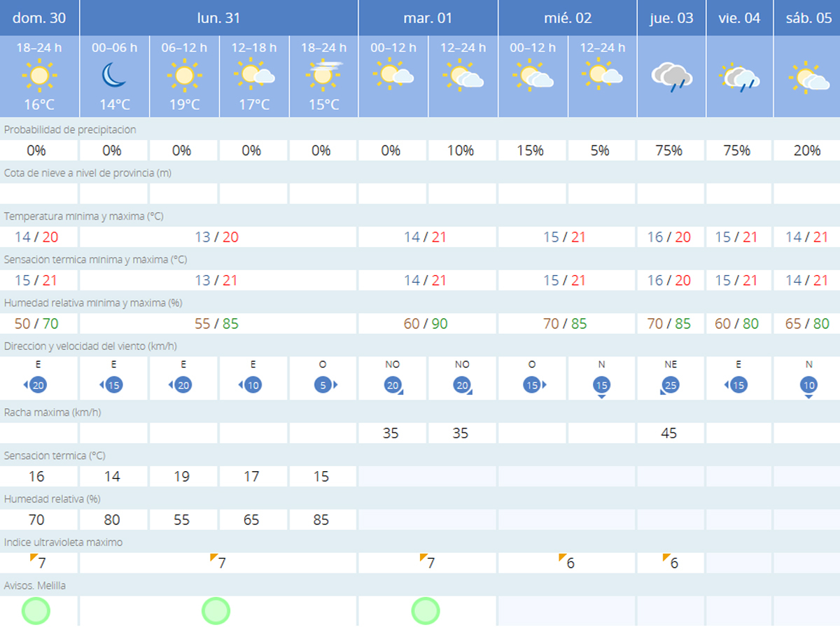Screen dimensions: 840x630
Task: Click the north wind 10 icon for sáb. 05
Action: (808, 388)
